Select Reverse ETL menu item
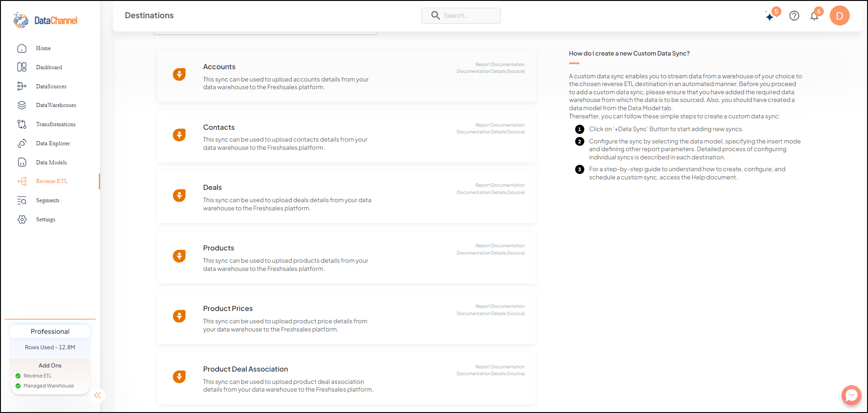The height and width of the screenshot is (413, 868). 52,181
